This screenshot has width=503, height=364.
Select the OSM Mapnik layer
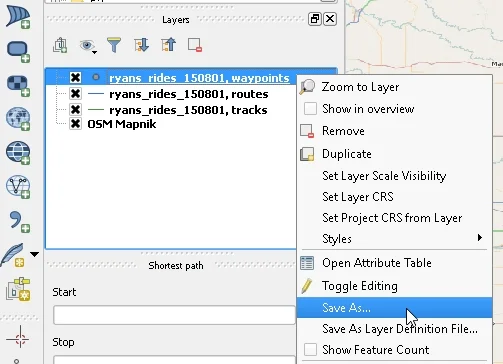[x=122, y=124]
